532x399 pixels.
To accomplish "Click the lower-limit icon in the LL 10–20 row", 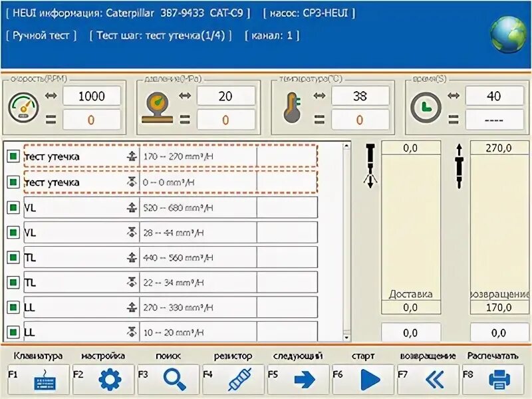I will click(x=132, y=332).
